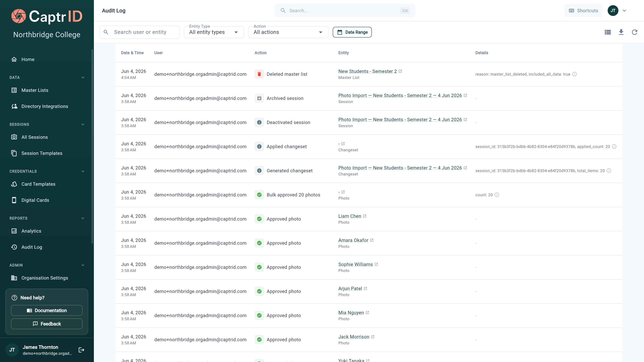Image resolution: width=644 pixels, height=362 pixels.
Task: Click the logout icon next to James Thornton
Action: tap(82, 350)
